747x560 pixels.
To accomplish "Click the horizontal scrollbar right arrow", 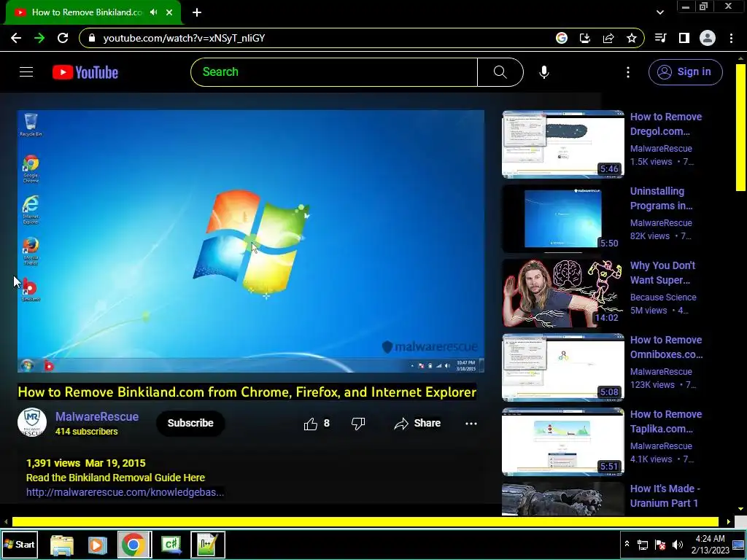I will [x=729, y=521].
